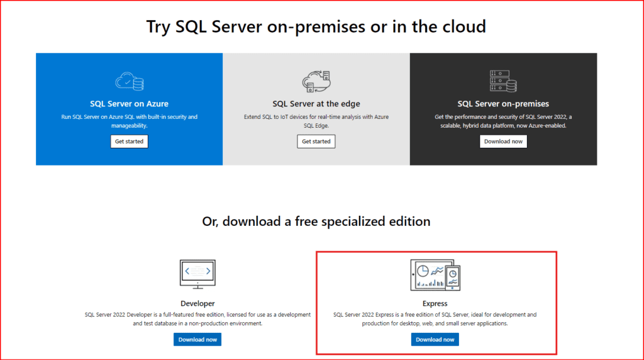Select the SQL Server at the edge heading

point(316,104)
